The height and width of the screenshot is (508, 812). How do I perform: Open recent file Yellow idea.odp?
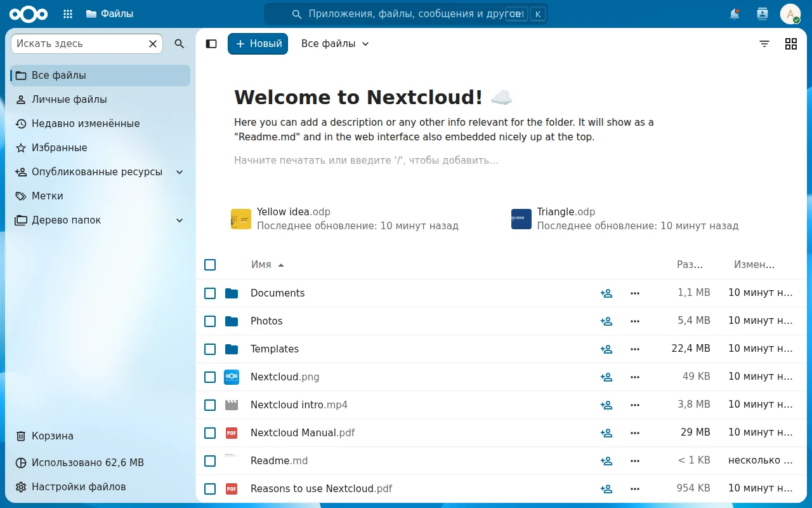(x=345, y=219)
